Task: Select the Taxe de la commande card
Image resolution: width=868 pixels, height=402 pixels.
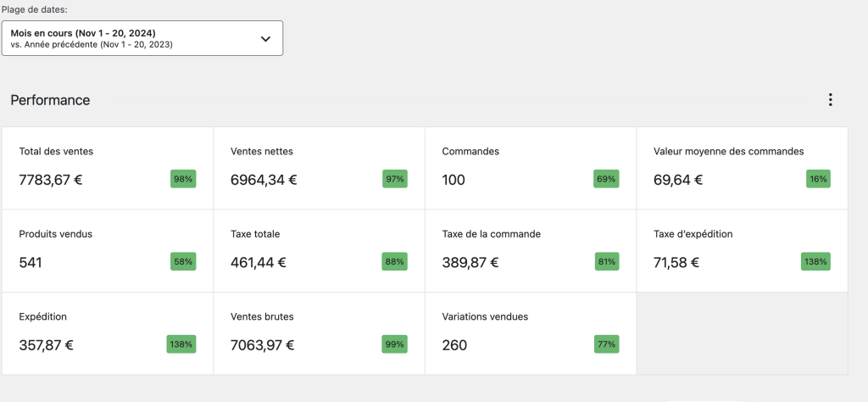Action: coord(530,250)
